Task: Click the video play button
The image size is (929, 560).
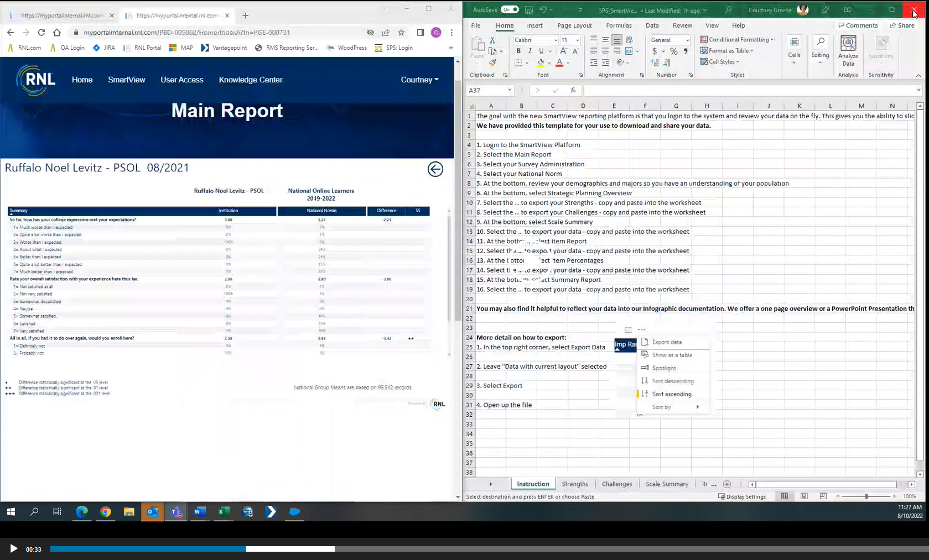Action: [x=13, y=549]
